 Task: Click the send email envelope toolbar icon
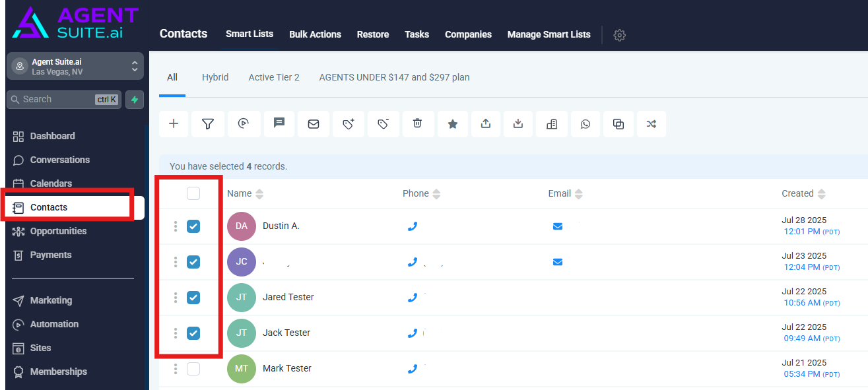pos(314,124)
